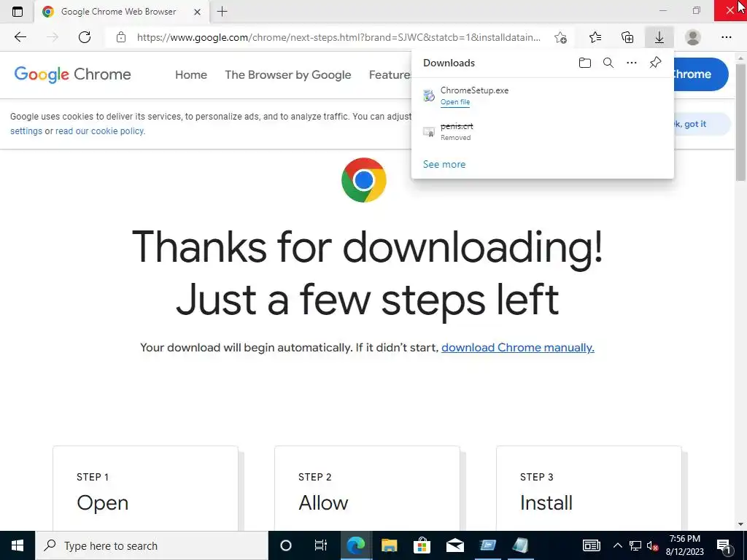The image size is (747, 560).
Task: Click the large Chrome logo image
Action: pyautogui.click(x=364, y=180)
